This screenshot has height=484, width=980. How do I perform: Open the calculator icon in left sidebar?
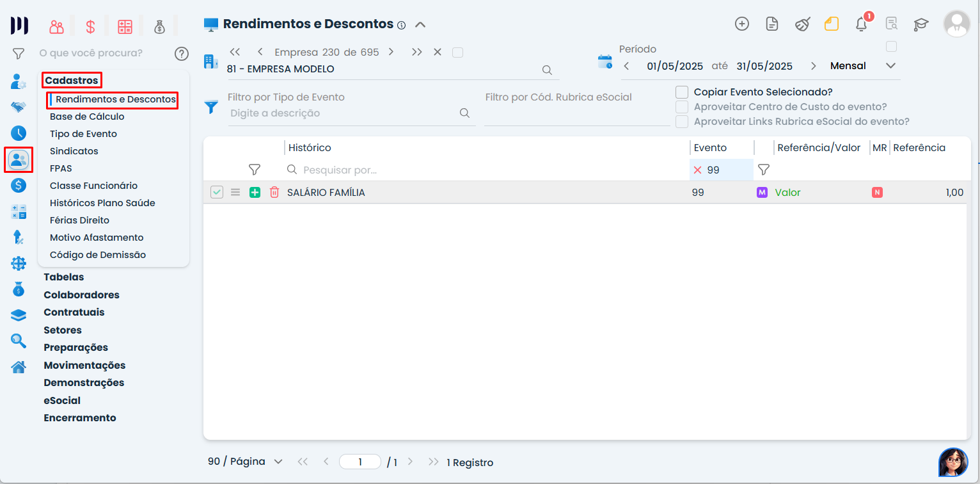coord(19,212)
